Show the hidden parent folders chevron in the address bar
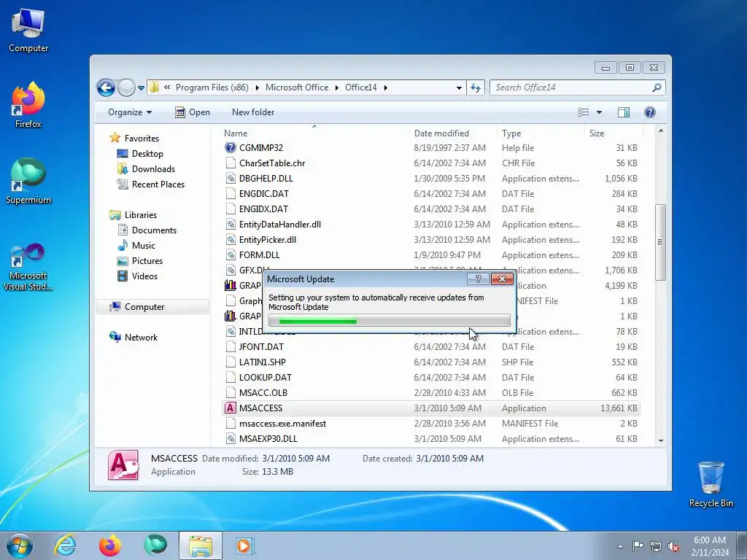 point(167,87)
